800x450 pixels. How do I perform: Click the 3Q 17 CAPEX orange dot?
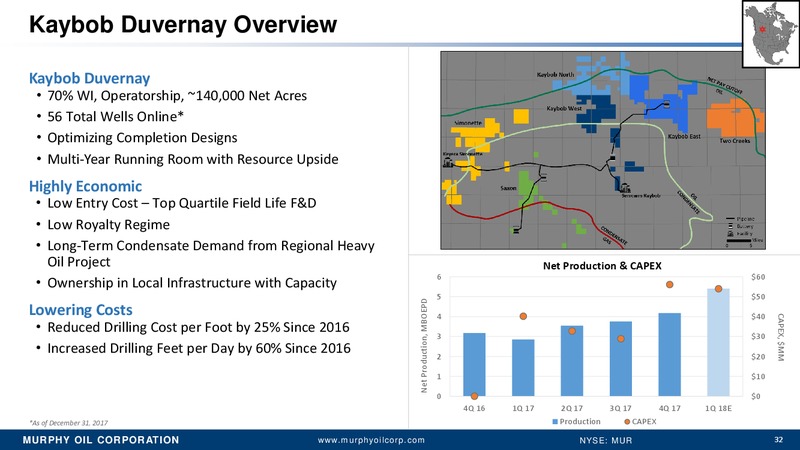(x=620, y=339)
